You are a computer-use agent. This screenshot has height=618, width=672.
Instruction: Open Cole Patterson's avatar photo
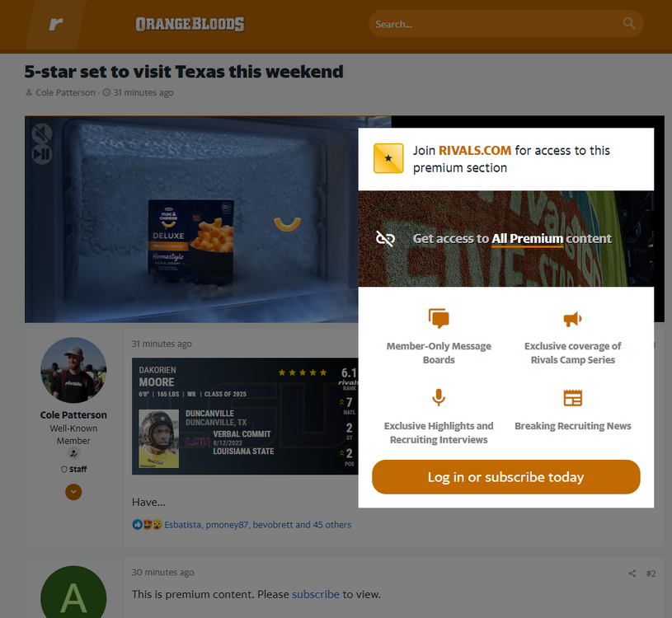[73, 370]
